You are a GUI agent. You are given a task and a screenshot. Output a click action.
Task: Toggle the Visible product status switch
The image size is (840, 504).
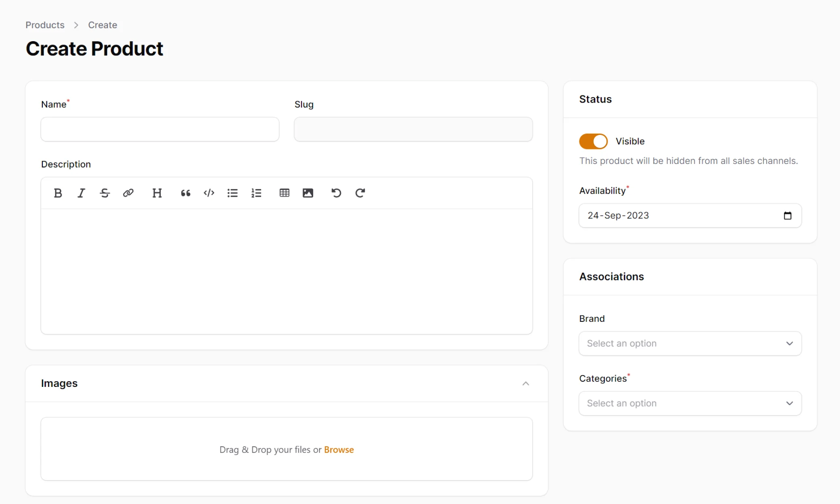[593, 141]
